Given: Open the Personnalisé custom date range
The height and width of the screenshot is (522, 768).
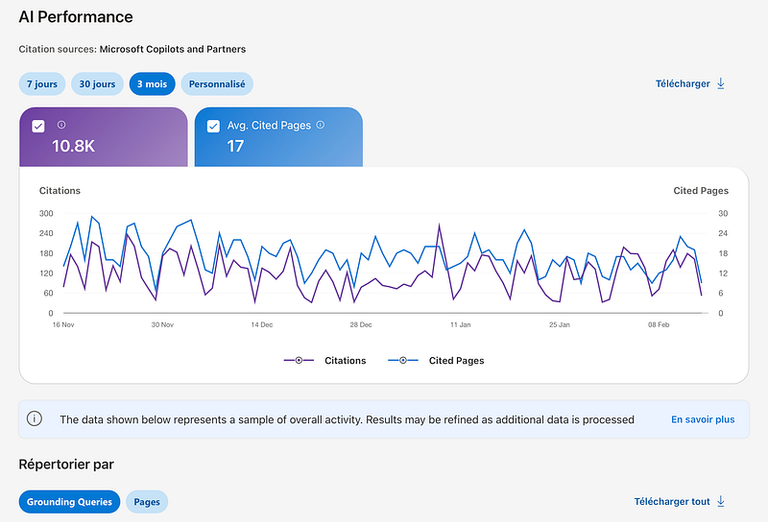Looking at the screenshot, I should [217, 84].
